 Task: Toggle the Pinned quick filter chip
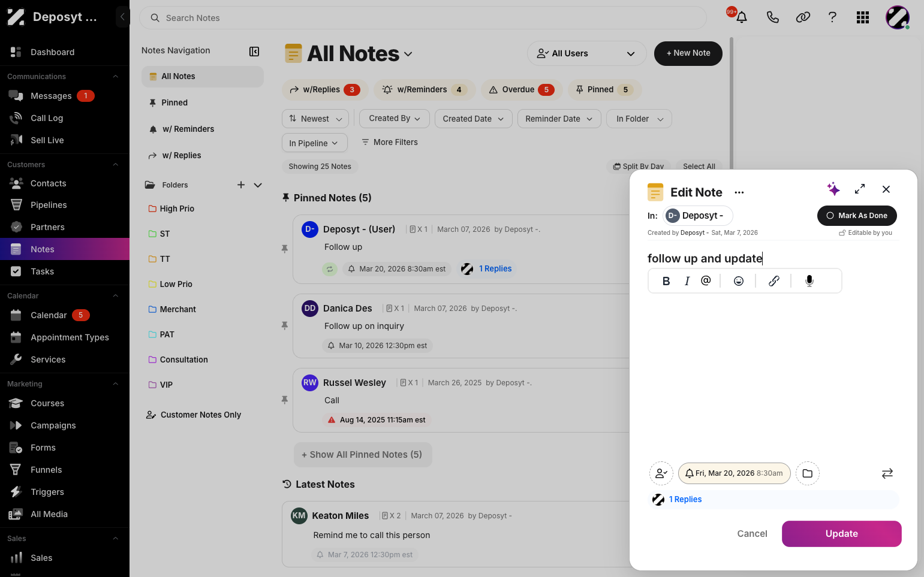[x=604, y=90]
